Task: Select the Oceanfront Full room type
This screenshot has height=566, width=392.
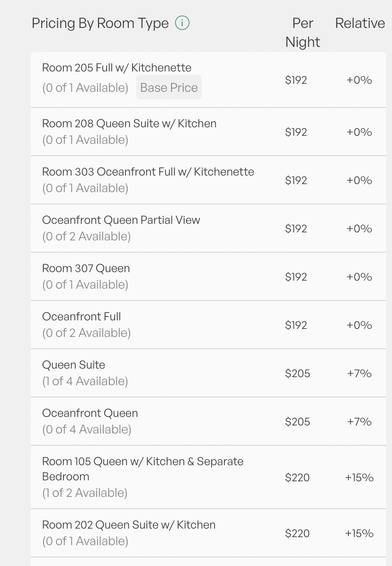Action: (x=81, y=317)
